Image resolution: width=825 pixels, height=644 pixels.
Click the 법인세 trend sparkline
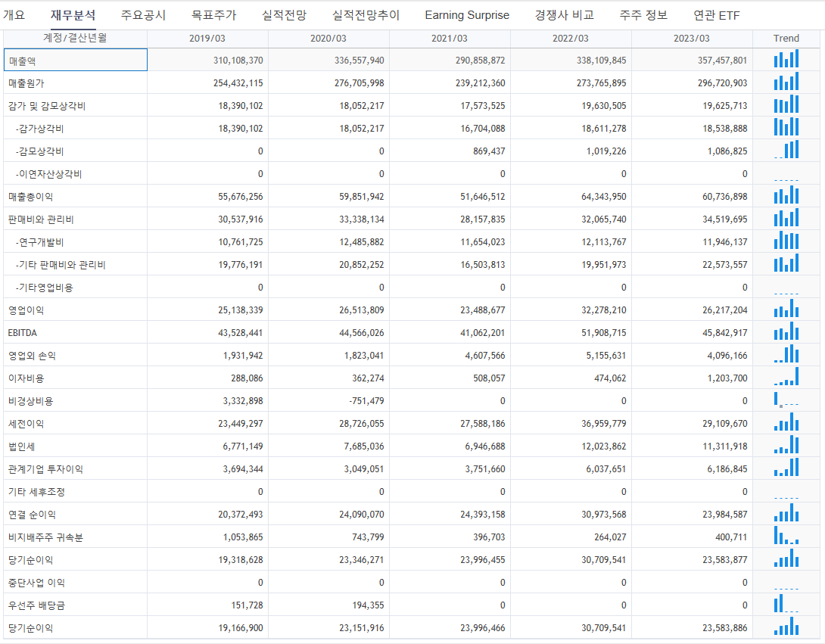click(x=786, y=444)
